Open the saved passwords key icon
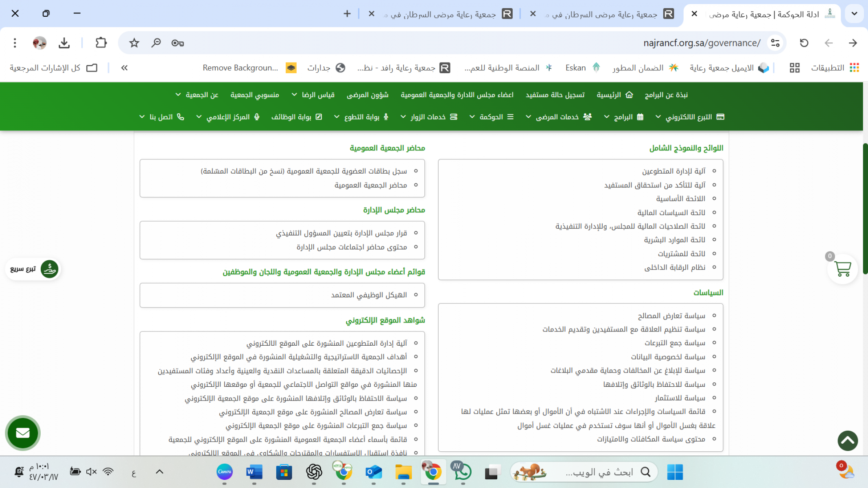Screen dimensions: 868x488 pos(177,43)
